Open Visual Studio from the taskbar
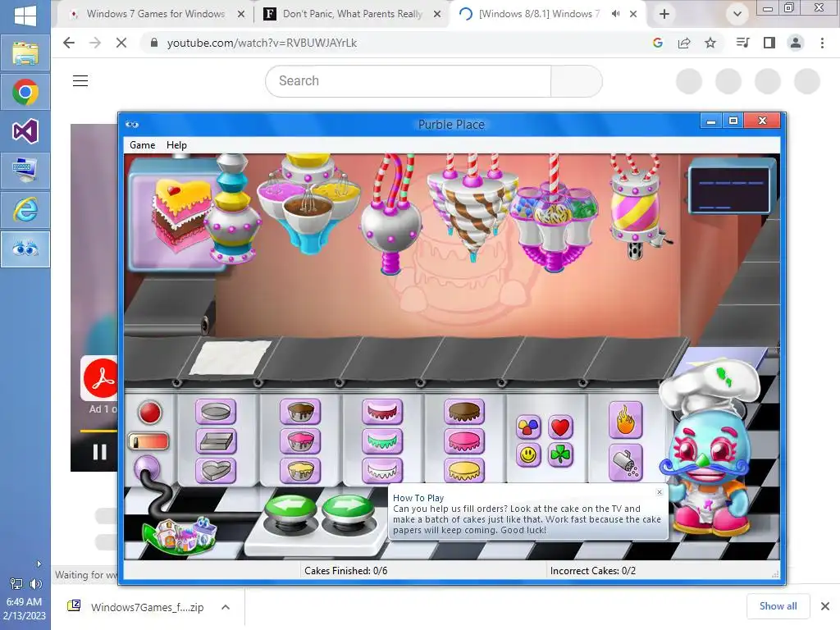Viewport: 840px width, 630px height. click(x=25, y=131)
